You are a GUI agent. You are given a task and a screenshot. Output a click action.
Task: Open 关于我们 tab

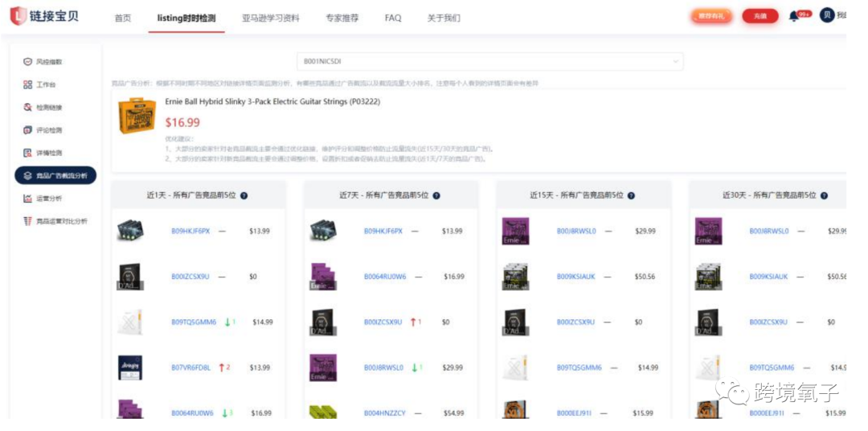coord(444,18)
